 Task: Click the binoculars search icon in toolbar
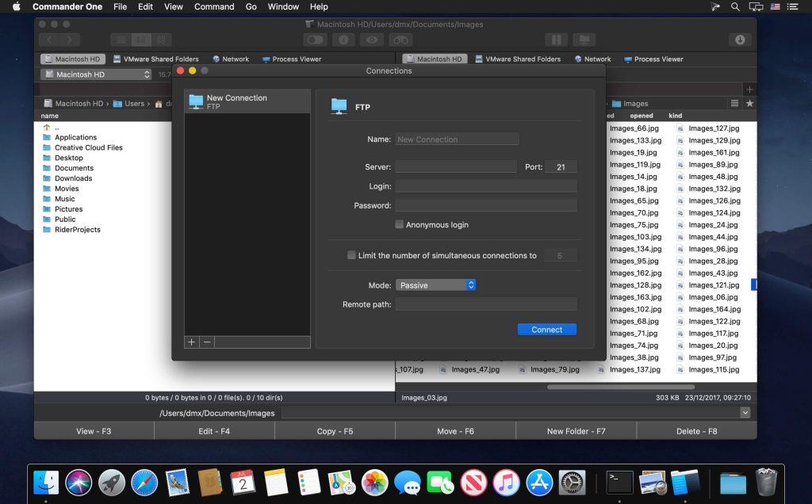pyautogui.click(x=400, y=40)
